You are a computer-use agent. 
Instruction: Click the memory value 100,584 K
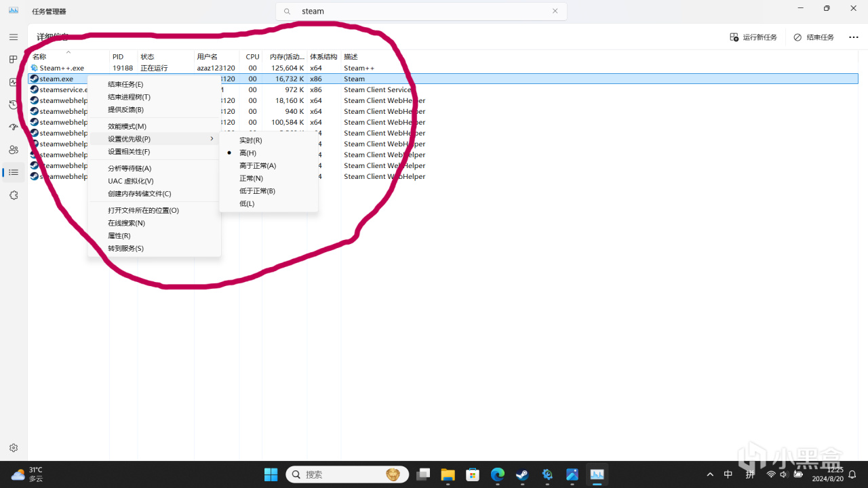point(288,122)
